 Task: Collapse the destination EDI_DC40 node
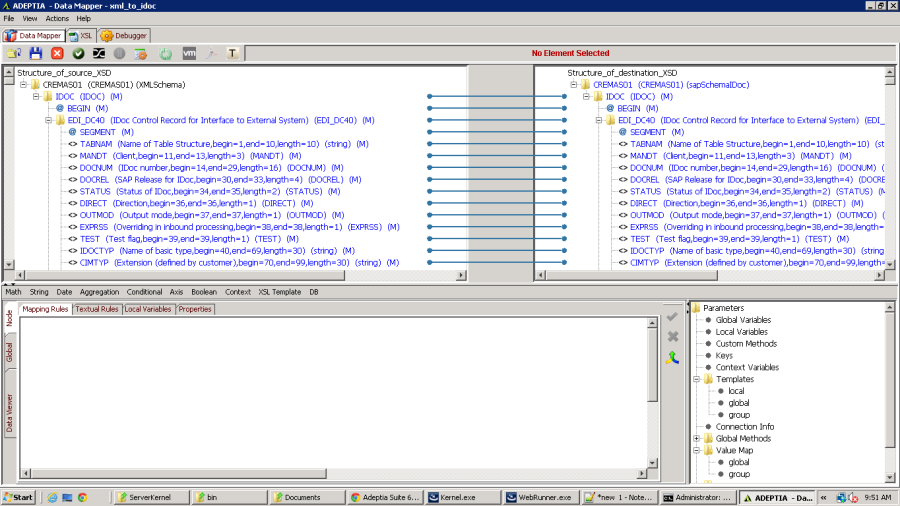(599, 120)
